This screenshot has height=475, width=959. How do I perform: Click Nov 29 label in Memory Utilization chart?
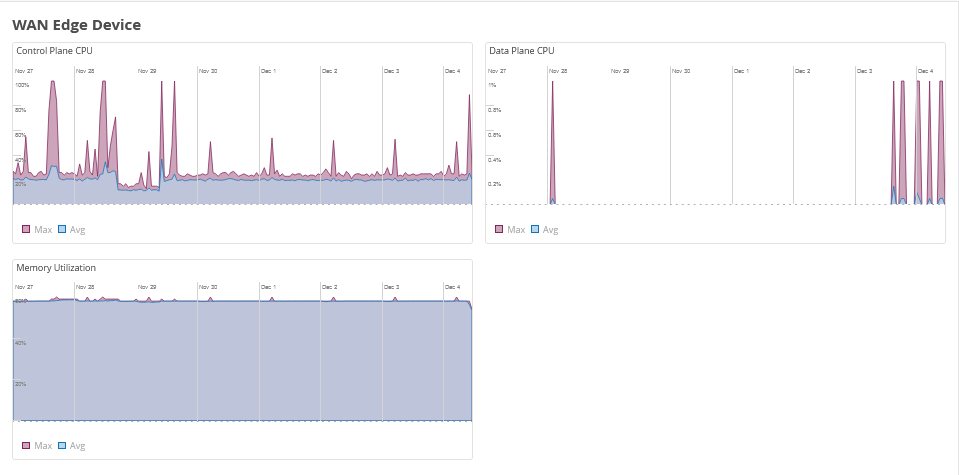click(x=147, y=287)
